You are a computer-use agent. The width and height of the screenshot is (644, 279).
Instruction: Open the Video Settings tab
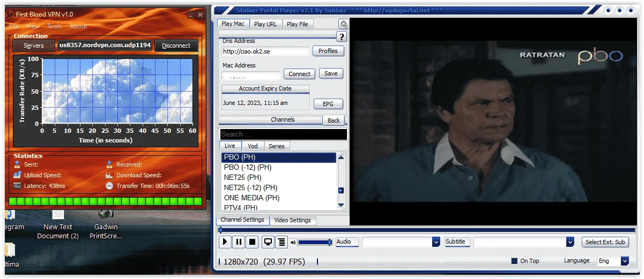tap(292, 220)
